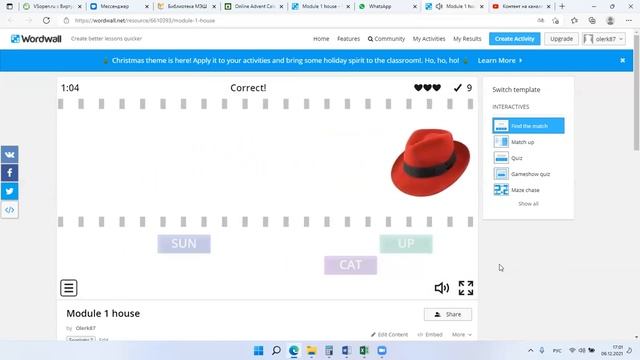Screen dimensions: 640x360
Task: Open browser profile icon
Action: coord(610,20)
